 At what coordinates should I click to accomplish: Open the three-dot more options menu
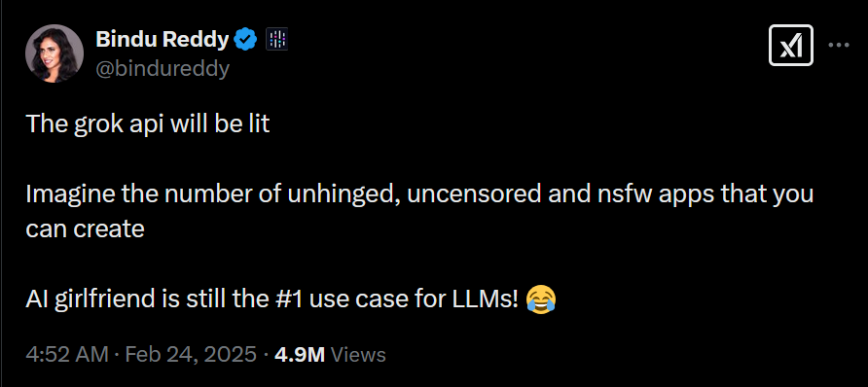(838, 46)
